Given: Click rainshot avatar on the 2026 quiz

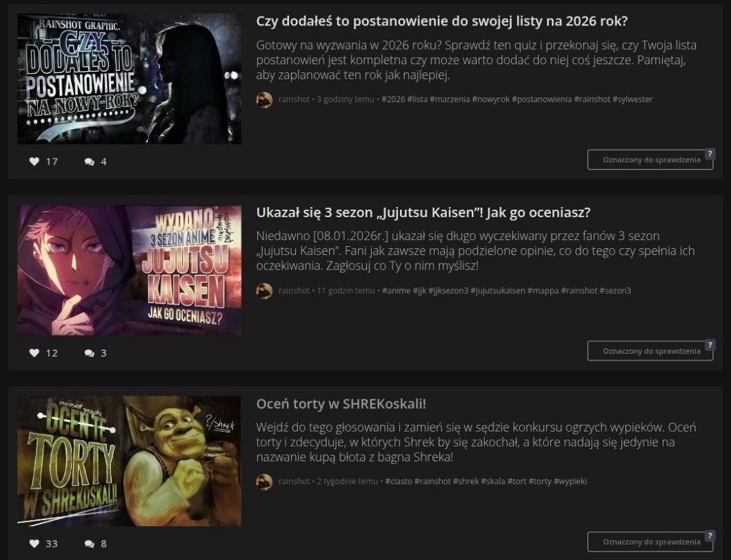Looking at the screenshot, I should (x=264, y=99).
